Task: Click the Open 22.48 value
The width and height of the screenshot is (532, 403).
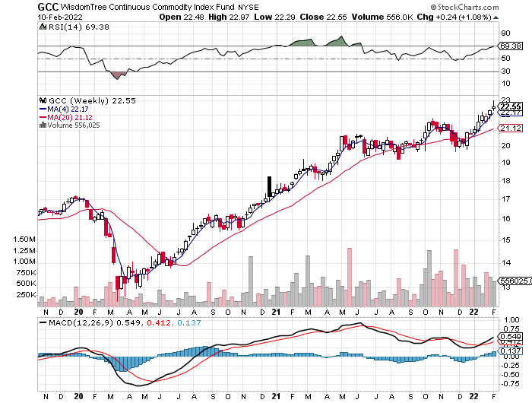Action: [x=182, y=17]
